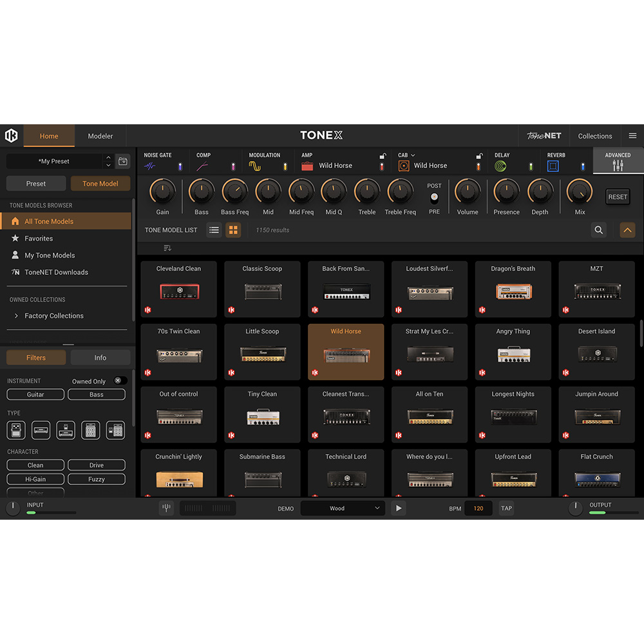644x644 pixels.
Task: Open the Advanced panel icon
Action: tap(617, 164)
